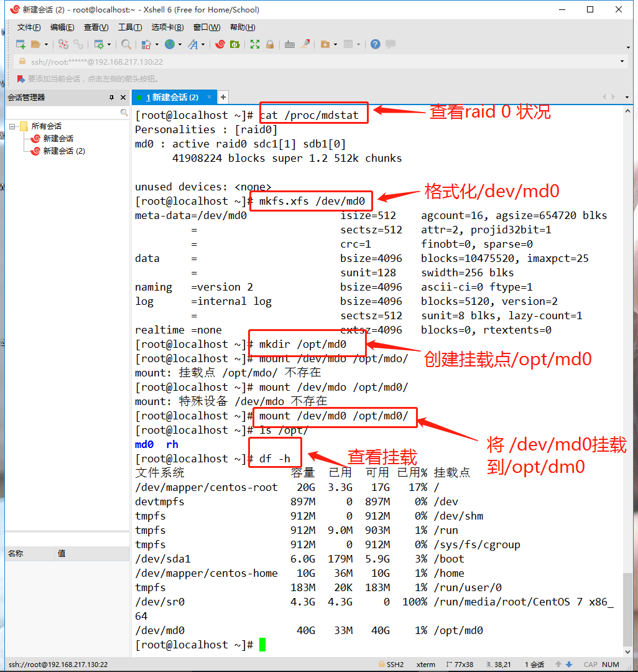Viewport: 638px width, 672px height.
Task: Add a new tab with plus button
Action: (x=223, y=97)
